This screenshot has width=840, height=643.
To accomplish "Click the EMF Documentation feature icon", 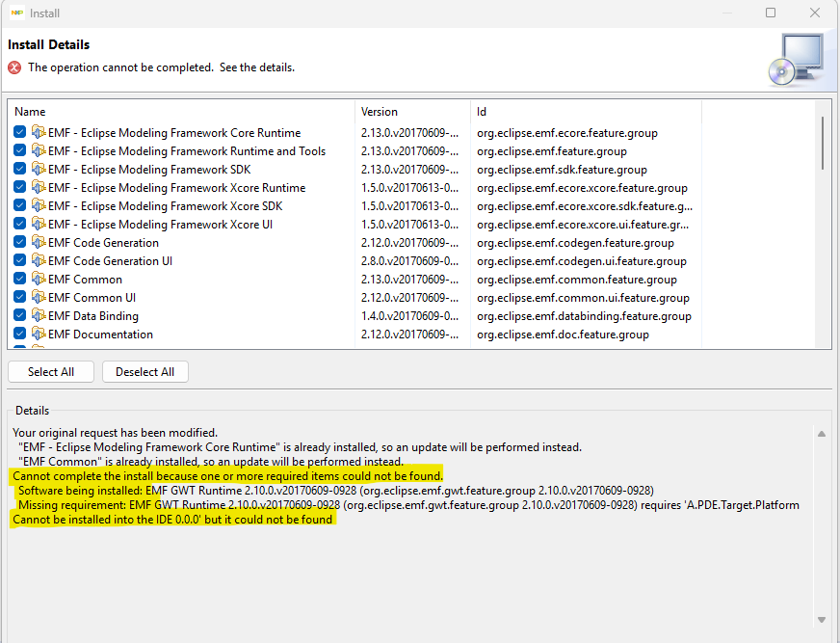I will point(39,334).
